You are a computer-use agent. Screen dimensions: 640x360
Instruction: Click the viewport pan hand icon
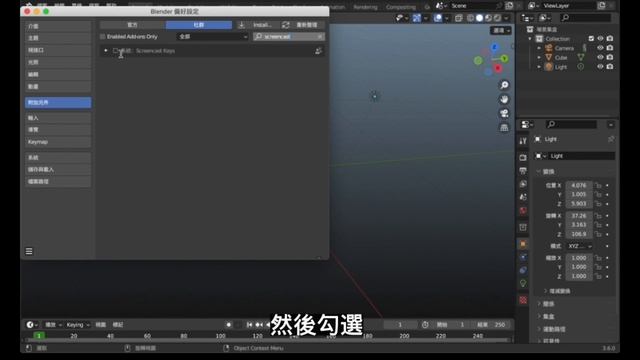tap(504, 99)
